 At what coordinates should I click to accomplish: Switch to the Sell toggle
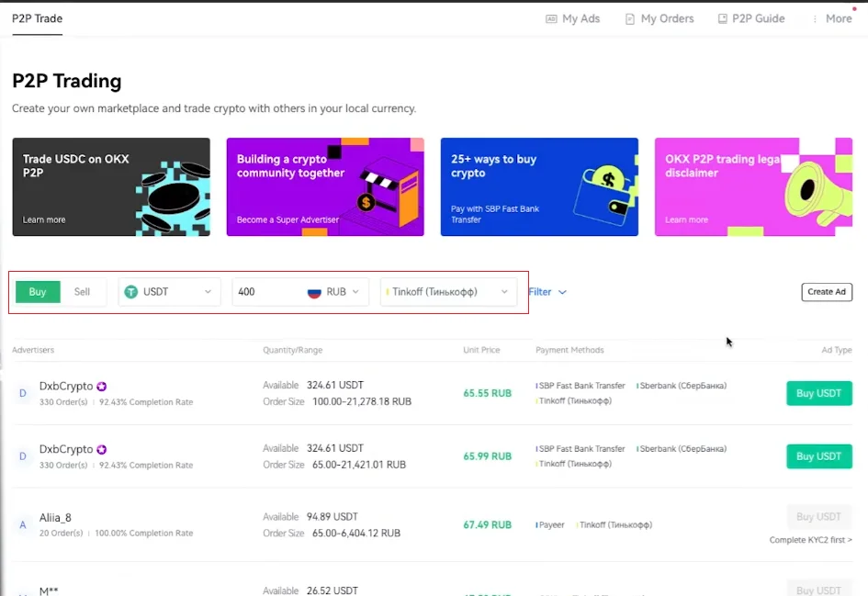click(82, 292)
